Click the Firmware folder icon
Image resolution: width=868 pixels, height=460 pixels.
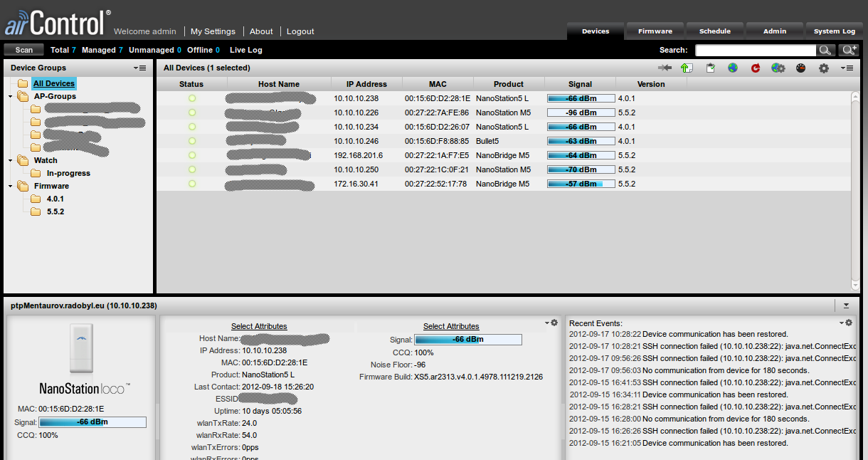tap(23, 186)
